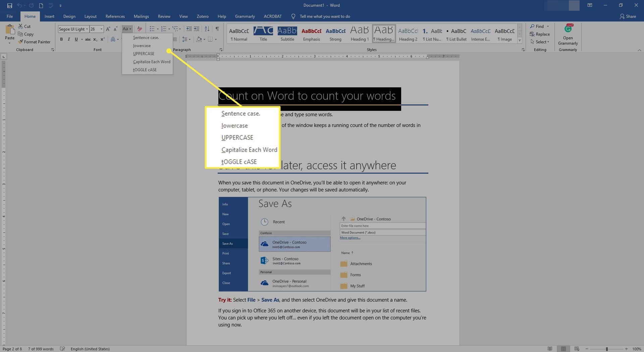Switch to References tab
644x352 pixels.
pyautogui.click(x=115, y=16)
